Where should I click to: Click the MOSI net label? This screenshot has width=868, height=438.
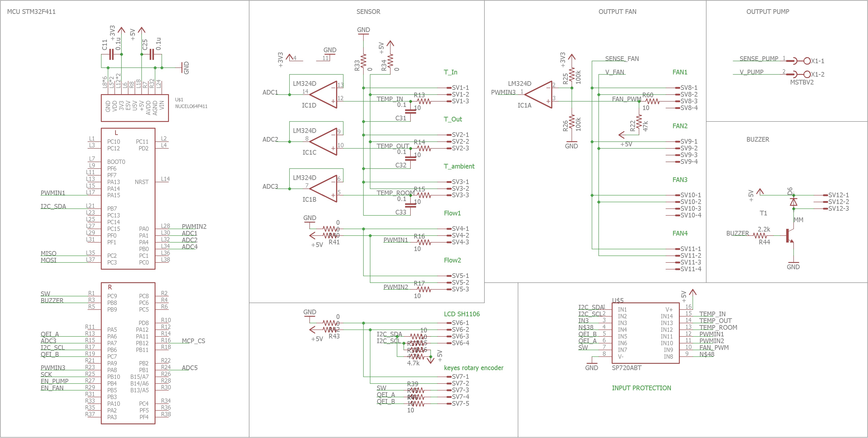coord(49,260)
